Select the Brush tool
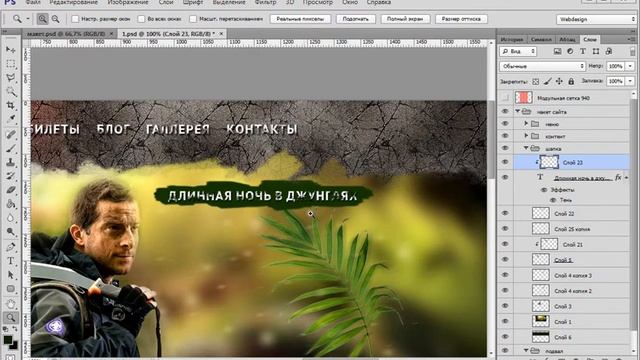This screenshot has height=360, width=640. [11, 148]
